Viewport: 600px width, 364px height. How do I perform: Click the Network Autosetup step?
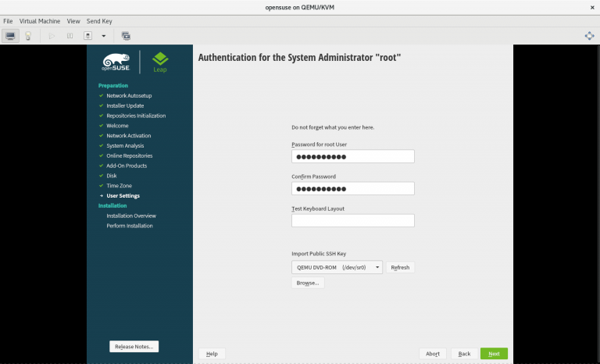(x=129, y=96)
